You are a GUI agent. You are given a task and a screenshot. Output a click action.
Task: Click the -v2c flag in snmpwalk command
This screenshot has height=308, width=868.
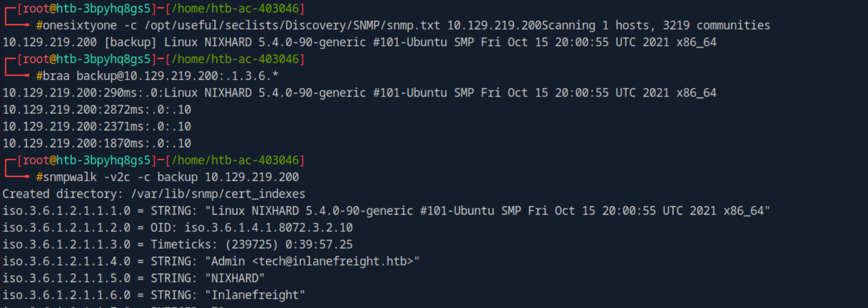(x=117, y=177)
